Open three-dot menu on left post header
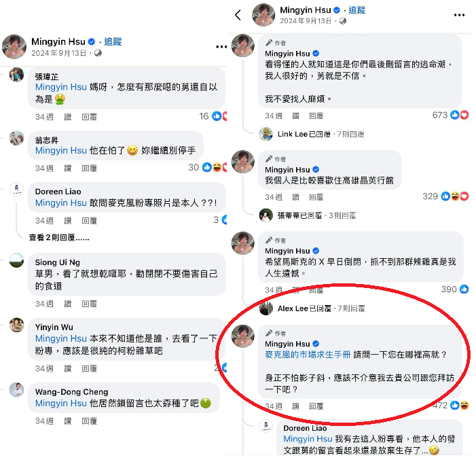The height and width of the screenshot is (462, 476). (x=221, y=47)
